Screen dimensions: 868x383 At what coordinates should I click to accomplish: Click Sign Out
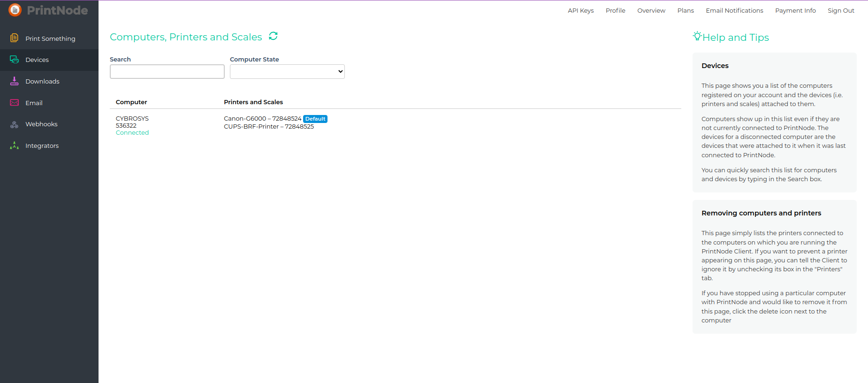click(841, 11)
